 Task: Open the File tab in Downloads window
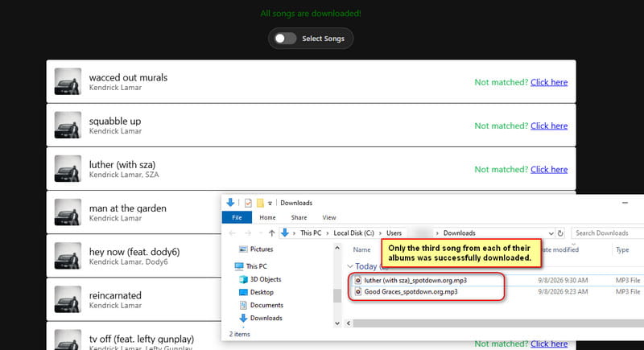click(x=237, y=217)
